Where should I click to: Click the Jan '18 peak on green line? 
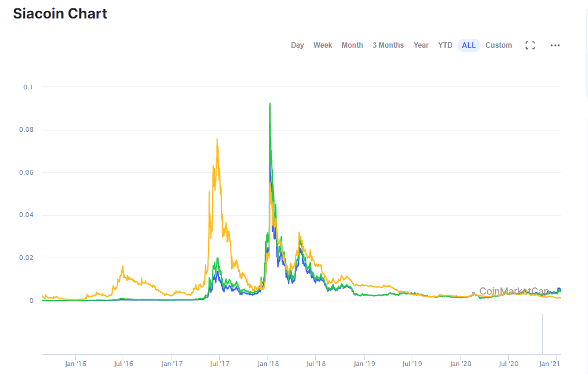pos(270,104)
